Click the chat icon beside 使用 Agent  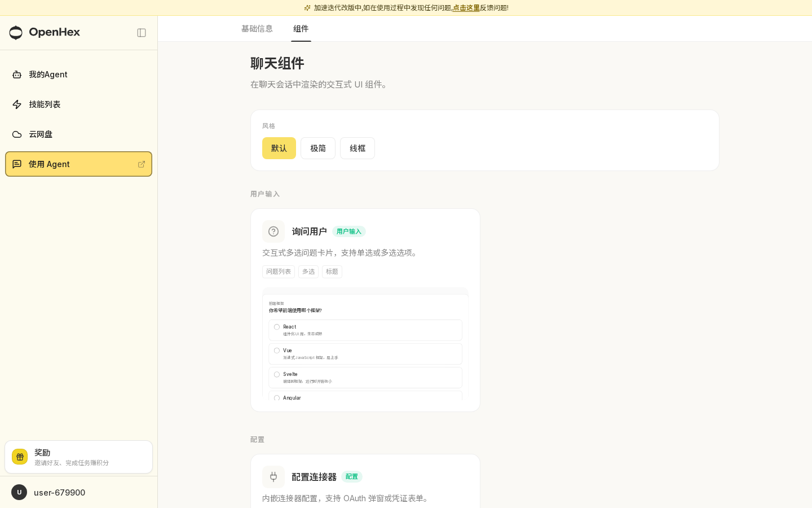click(x=17, y=164)
